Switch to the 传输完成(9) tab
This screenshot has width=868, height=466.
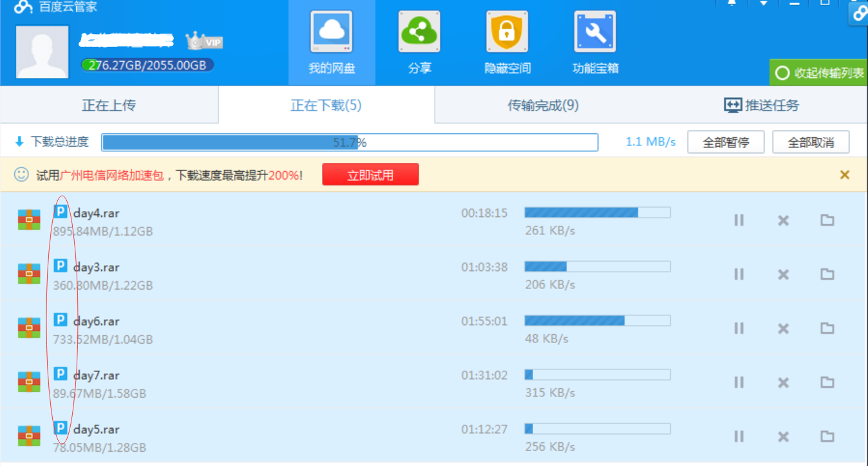[543, 106]
